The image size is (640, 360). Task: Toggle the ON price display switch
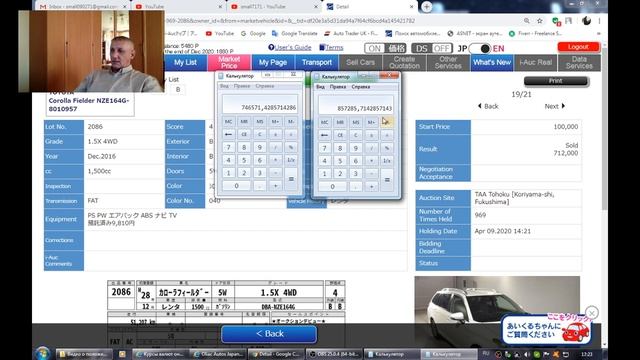click(x=385, y=48)
